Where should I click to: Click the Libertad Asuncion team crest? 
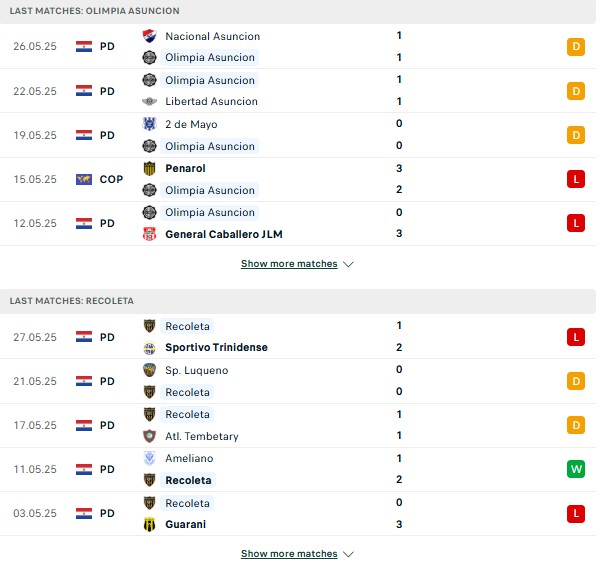[x=149, y=101]
